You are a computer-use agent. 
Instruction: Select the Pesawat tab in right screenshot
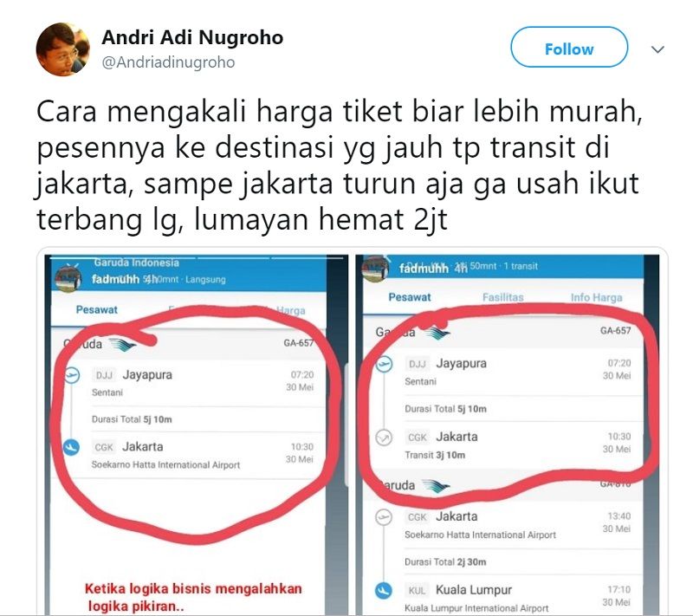409,297
